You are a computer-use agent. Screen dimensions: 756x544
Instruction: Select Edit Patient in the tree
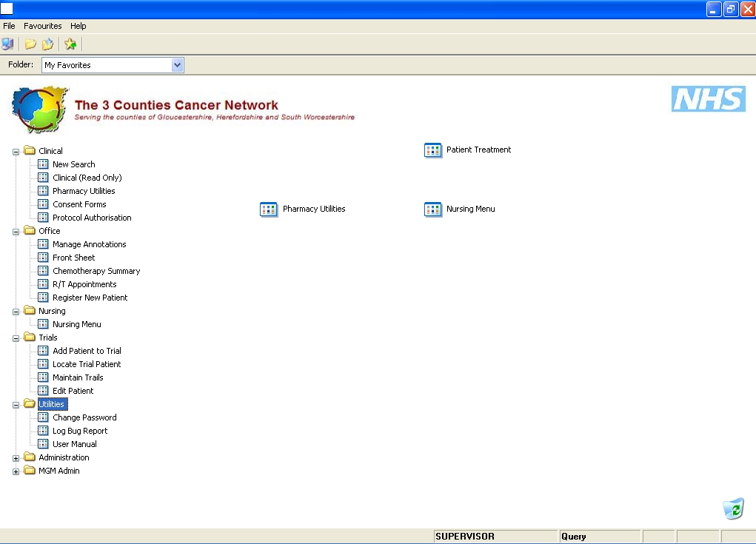(73, 391)
